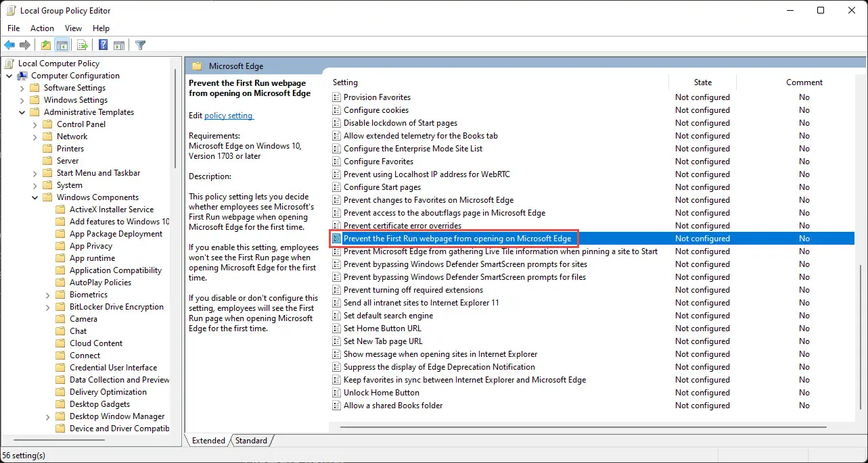Click the Back arrow toolbar icon
This screenshot has width=868, height=463.
point(9,45)
